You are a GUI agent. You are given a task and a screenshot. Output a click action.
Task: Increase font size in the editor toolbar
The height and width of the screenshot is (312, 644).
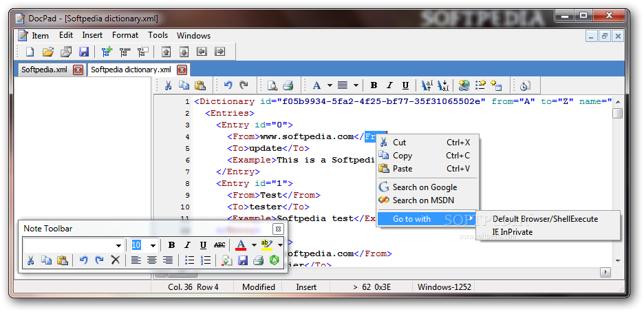pos(427,85)
